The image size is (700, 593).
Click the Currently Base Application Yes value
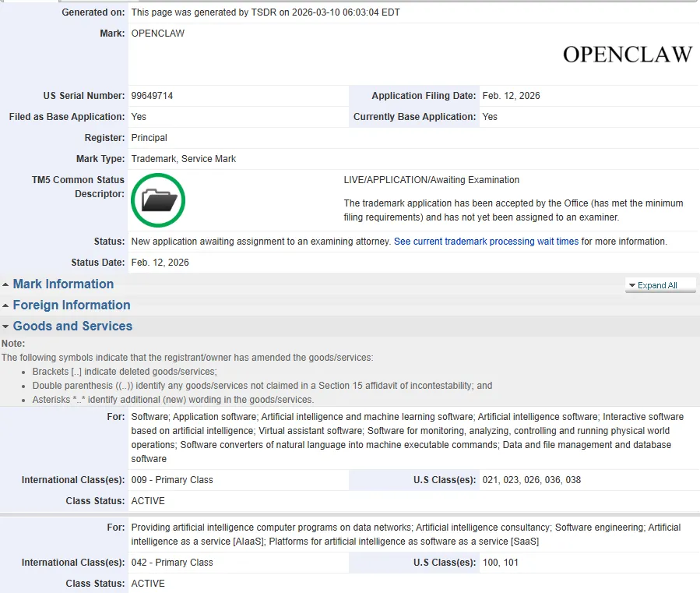pos(490,117)
